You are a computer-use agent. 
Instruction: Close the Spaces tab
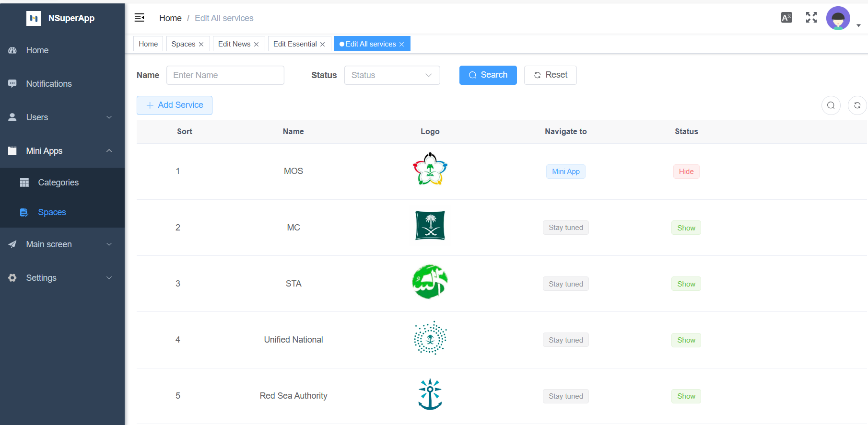(x=201, y=45)
